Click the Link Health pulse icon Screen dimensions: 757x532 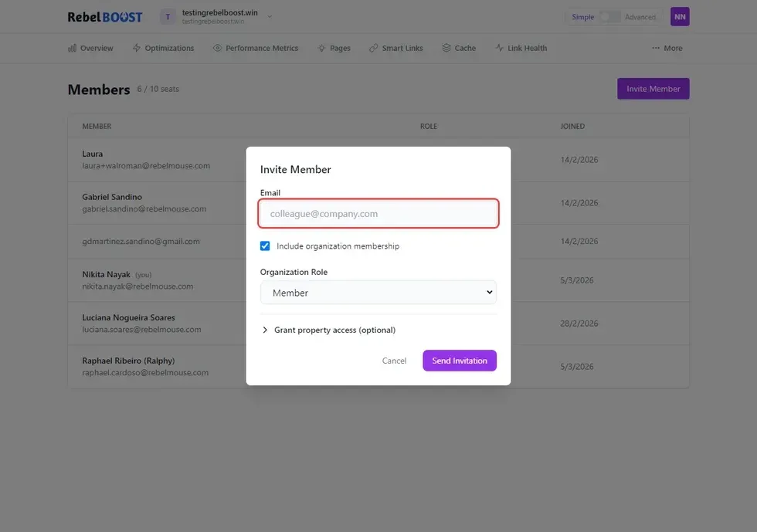tap(500, 48)
